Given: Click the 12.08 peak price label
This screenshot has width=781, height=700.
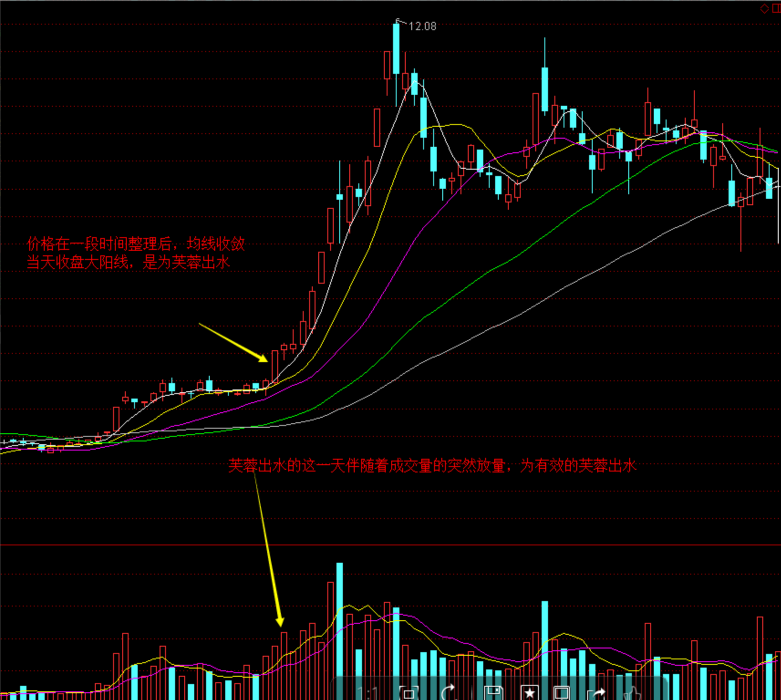Looking at the screenshot, I should pyautogui.click(x=423, y=26).
